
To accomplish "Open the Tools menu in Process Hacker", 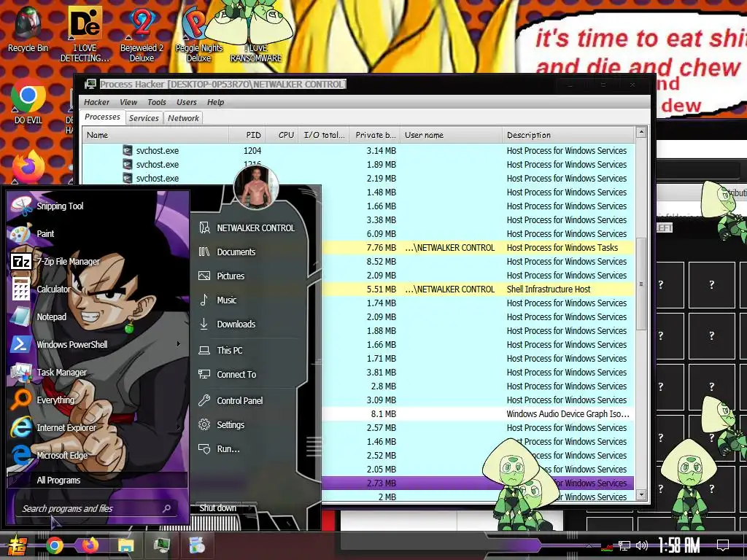I will tap(157, 102).
